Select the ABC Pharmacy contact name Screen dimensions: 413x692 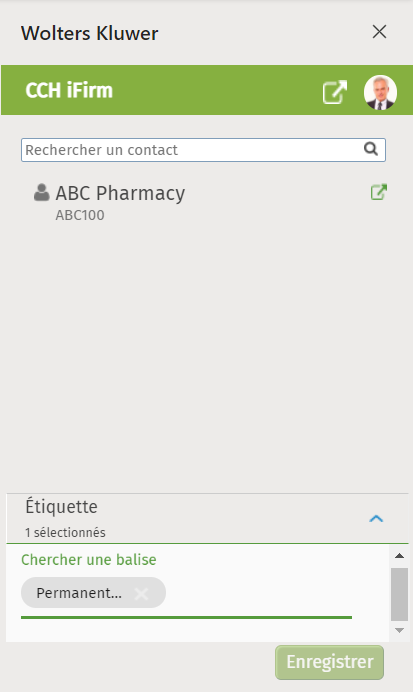120,193
